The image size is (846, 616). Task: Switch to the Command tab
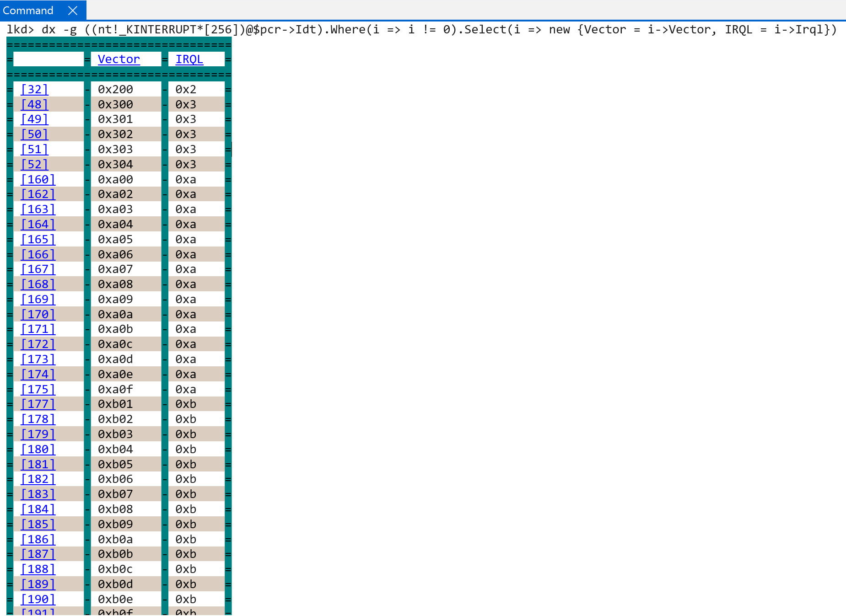click(x=28, y=10)
